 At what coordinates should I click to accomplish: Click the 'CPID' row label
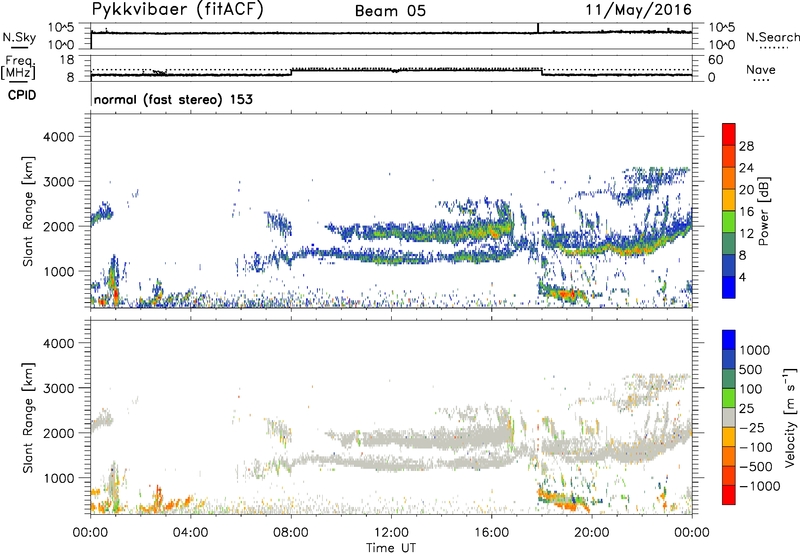tap(22, 95)
